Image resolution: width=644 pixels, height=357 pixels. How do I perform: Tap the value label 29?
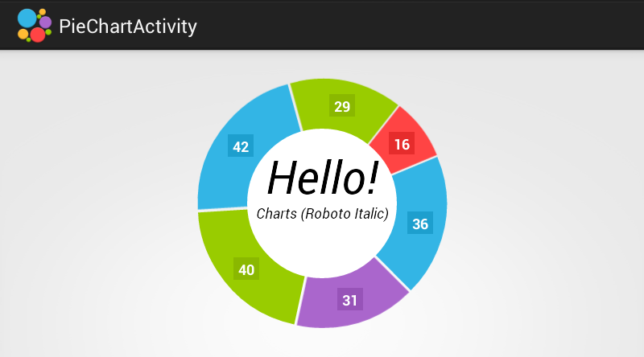[342, 106]
